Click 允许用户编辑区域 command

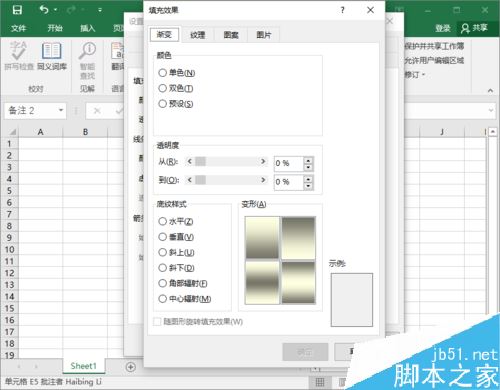[x=434, y=60]
